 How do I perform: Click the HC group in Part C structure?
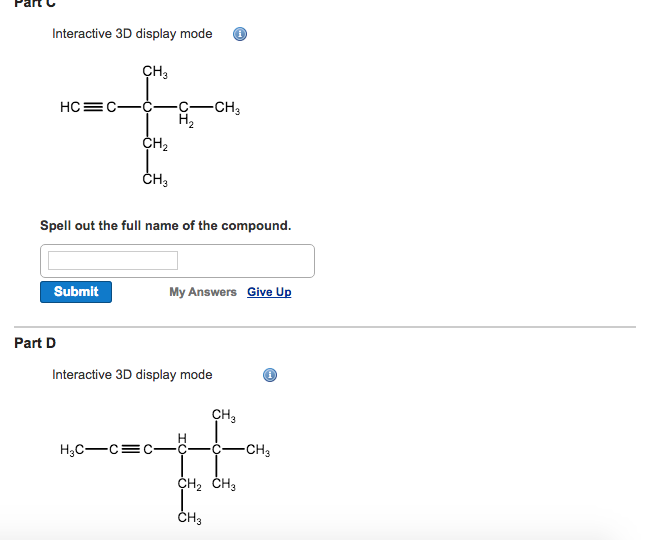tap(70, 108)
